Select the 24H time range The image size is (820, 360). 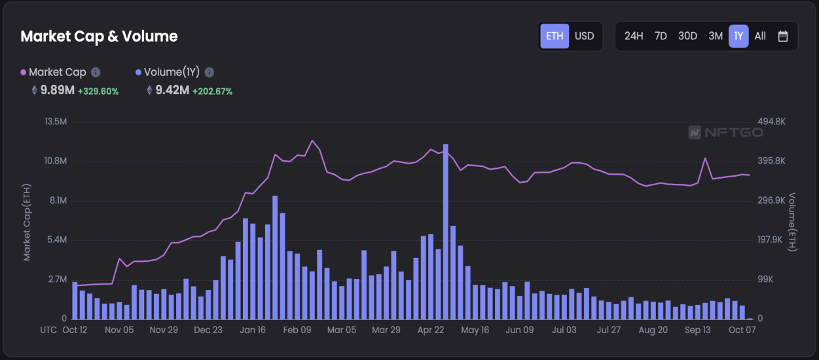tap(633, 36)
